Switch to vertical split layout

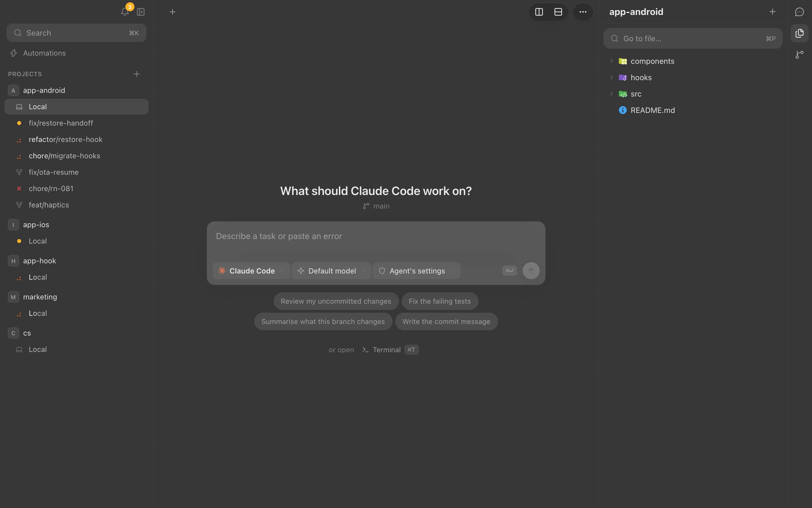(x=539, y=12)
